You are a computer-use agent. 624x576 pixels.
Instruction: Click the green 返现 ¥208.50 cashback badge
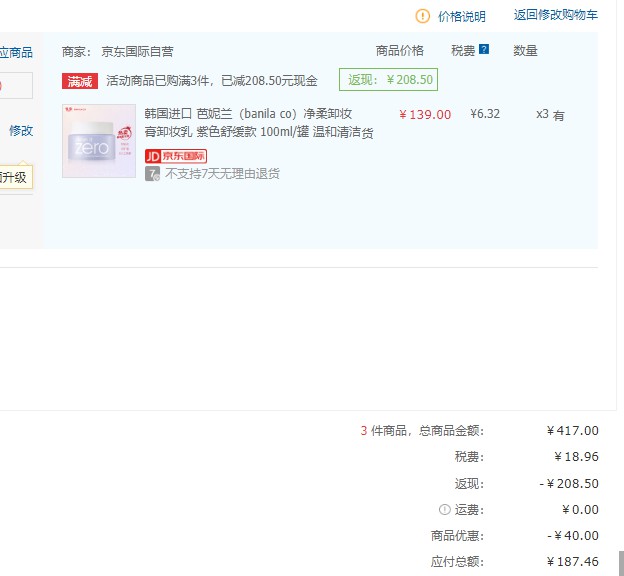click(388, 80)
